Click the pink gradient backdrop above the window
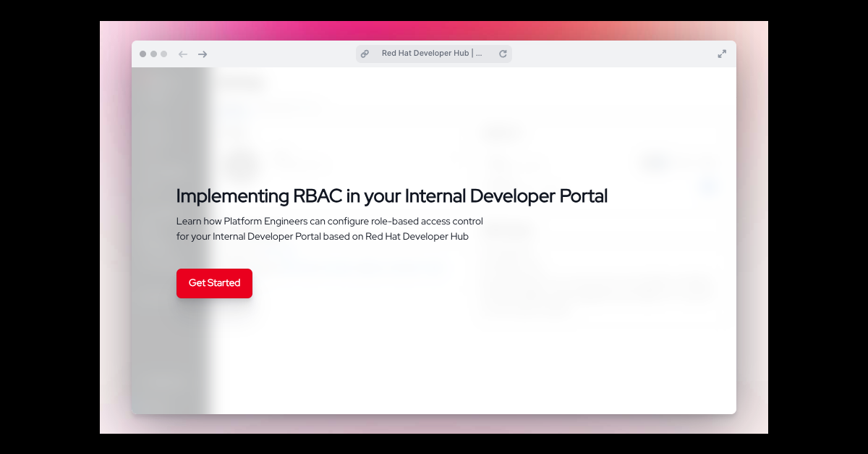 pos(434,30)
